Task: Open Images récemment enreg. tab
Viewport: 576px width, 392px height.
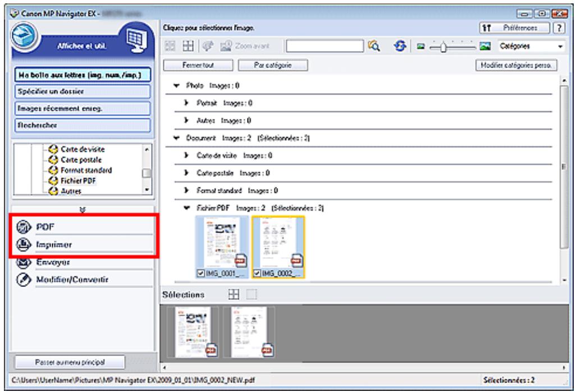Action: tap(83, 108)
